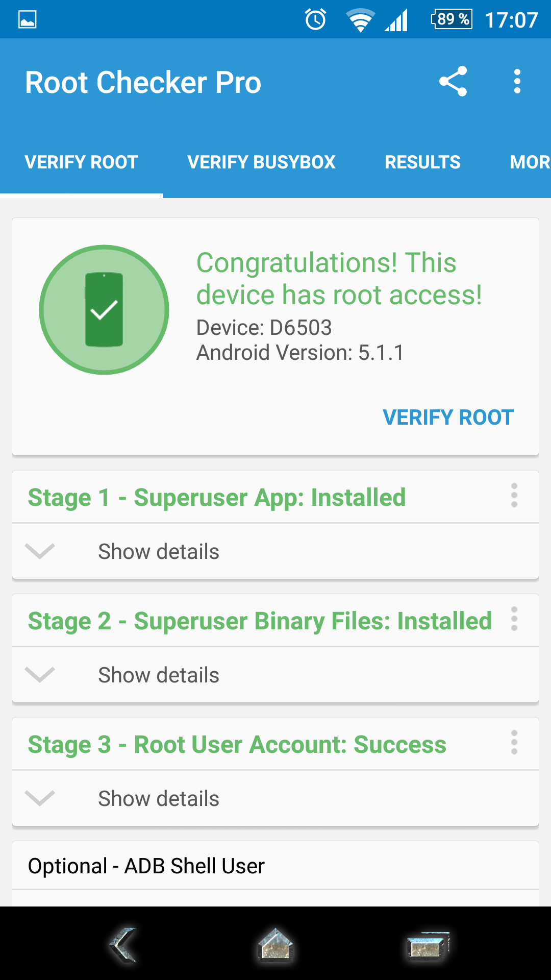
Task: Open the recent apps navigation button
Action: point(428,946)
